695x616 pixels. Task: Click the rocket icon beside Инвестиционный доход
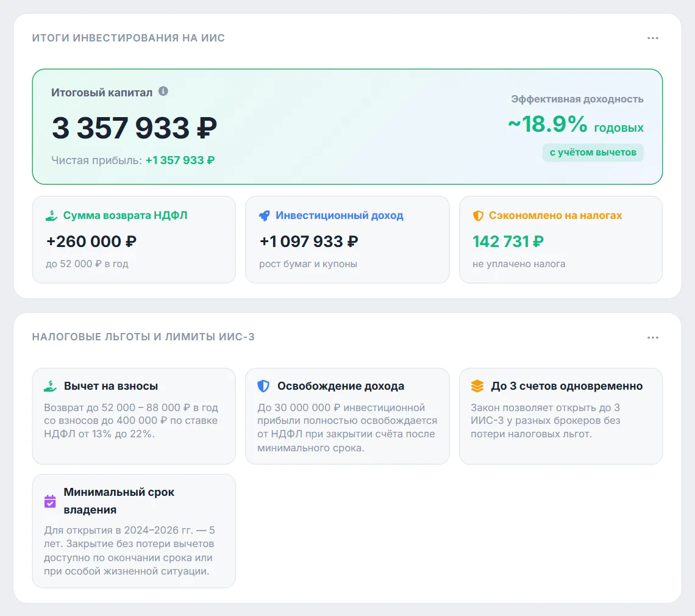(x=264, y=216)
